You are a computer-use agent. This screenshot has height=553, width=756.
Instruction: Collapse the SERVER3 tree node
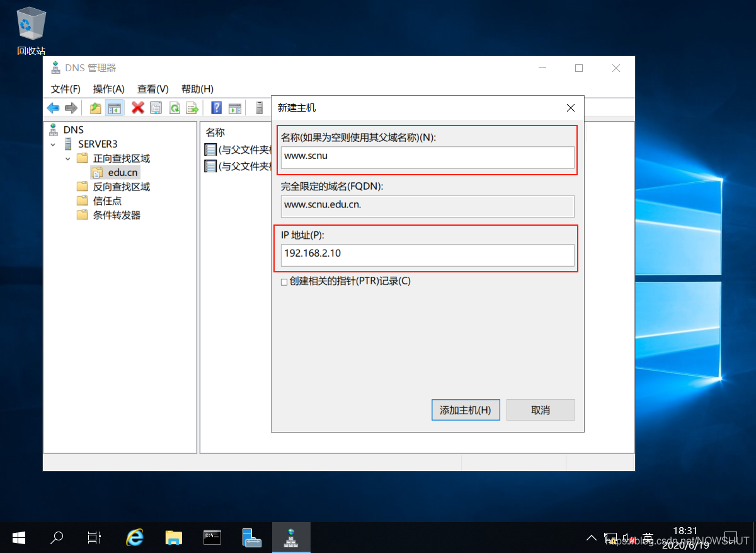pos(54,144)
